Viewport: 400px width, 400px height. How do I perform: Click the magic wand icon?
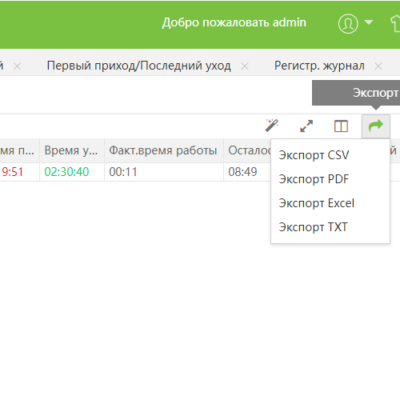272,126
